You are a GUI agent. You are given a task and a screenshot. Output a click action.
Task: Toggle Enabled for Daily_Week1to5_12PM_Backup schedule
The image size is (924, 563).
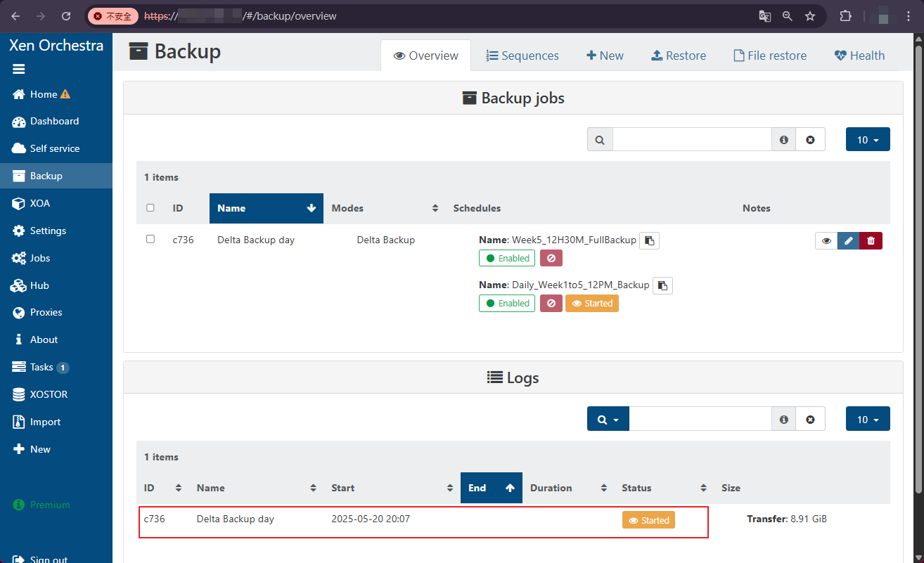pyautogui.click(x=507, y=303)
